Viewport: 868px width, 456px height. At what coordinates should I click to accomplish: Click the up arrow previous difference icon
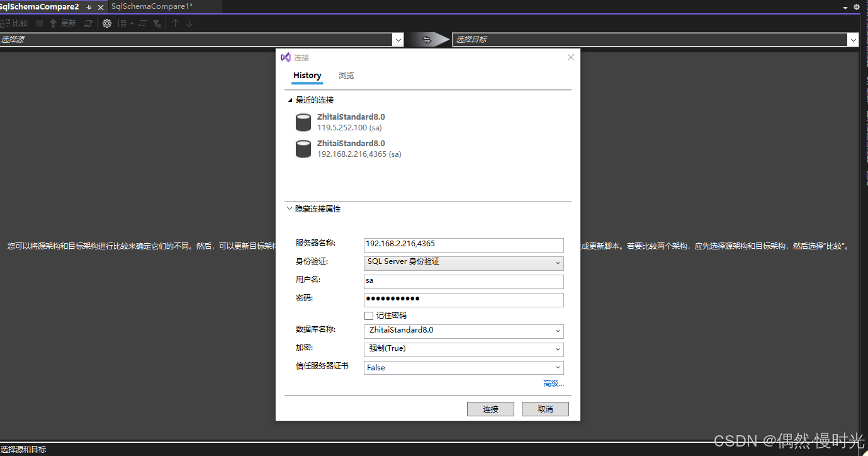176,23
